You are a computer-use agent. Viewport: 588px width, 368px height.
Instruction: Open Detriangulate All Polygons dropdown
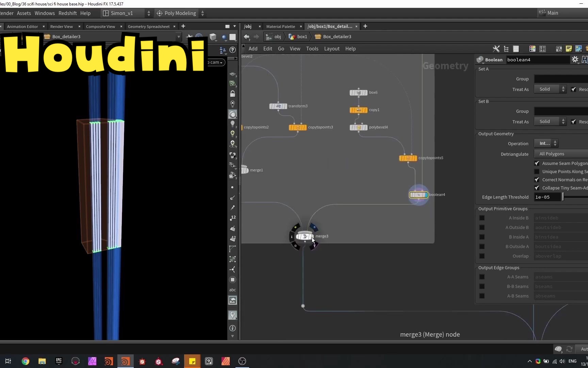[x=561, y=154]
